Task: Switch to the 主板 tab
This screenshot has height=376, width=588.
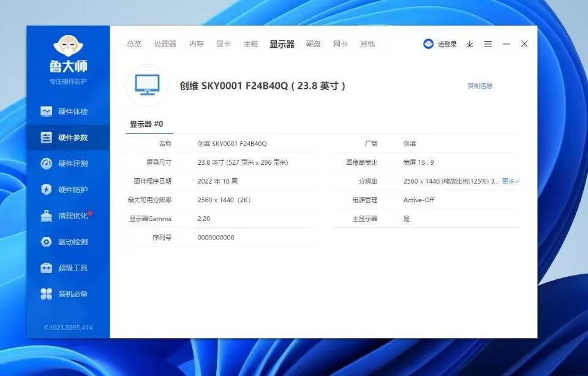Action: (x=251, y=44)
